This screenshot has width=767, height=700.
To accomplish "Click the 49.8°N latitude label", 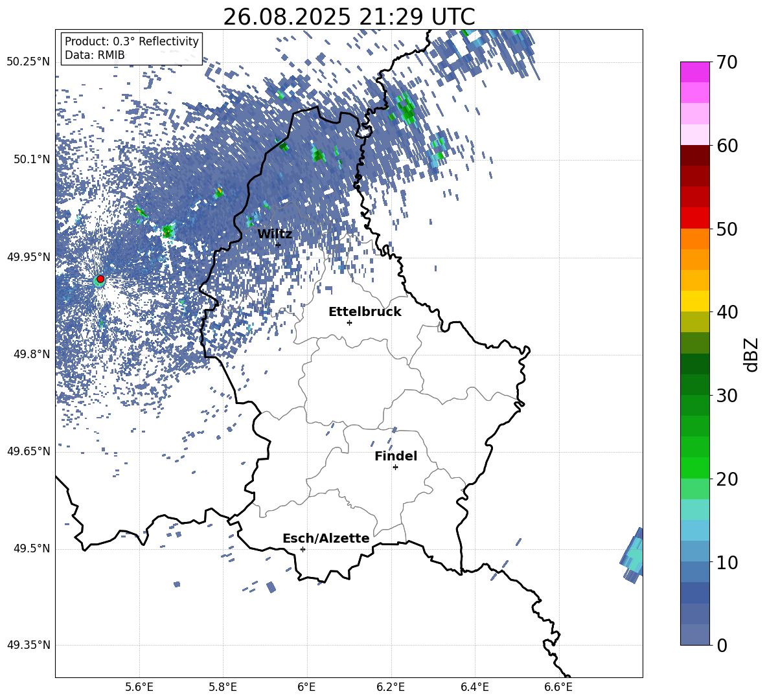I will [x=31, y=354].
